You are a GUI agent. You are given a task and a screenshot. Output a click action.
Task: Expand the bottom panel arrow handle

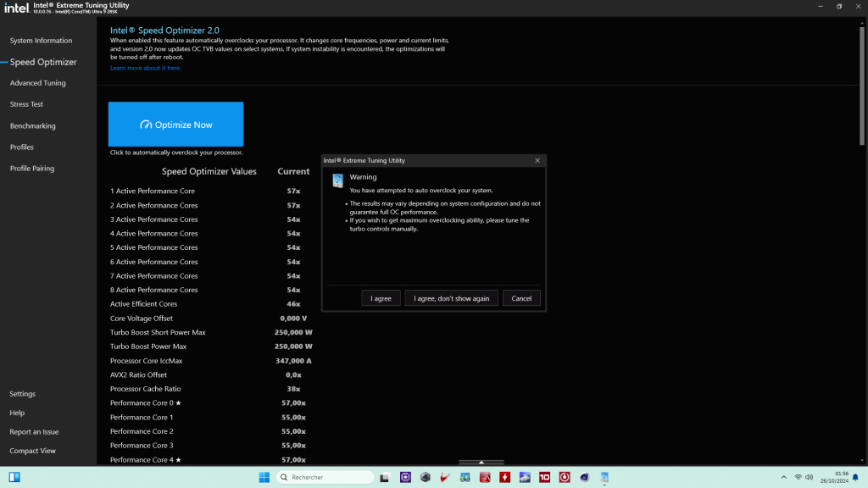click(x=481, y=462)
